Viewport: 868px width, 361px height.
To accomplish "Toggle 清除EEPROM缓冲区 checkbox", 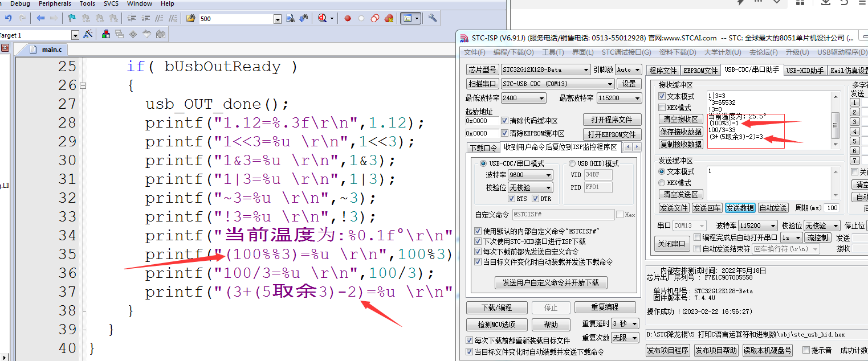I will pyautogui.click(x=504, y=133).
